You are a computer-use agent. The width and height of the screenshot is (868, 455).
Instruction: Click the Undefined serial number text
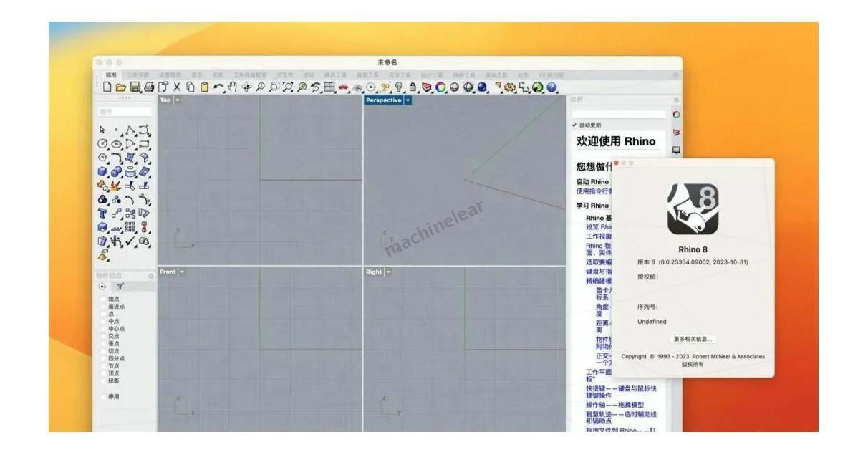click(652, 322)
